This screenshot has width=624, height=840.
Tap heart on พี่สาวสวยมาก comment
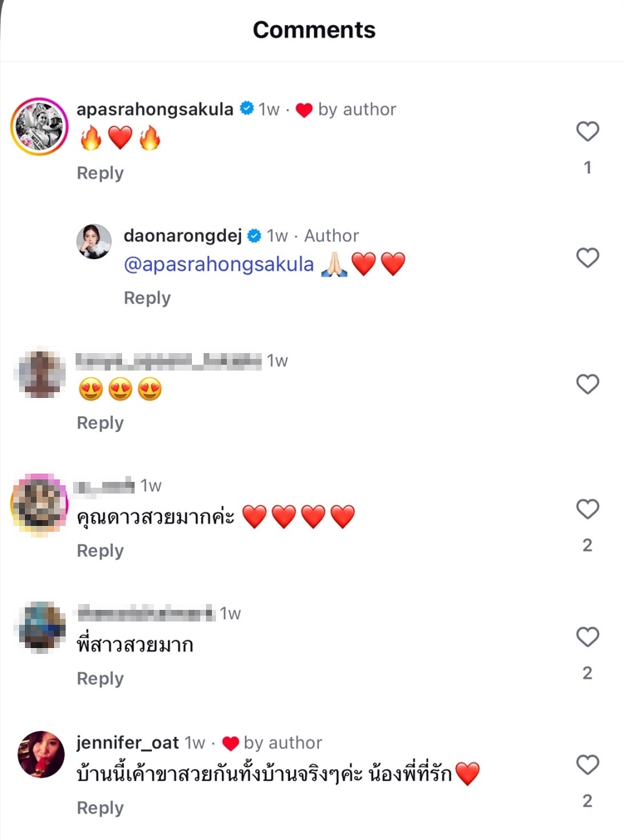click(587, 637)
